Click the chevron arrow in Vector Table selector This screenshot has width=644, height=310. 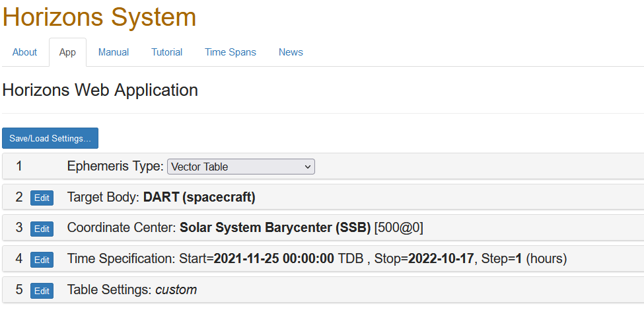click(307, 167)
